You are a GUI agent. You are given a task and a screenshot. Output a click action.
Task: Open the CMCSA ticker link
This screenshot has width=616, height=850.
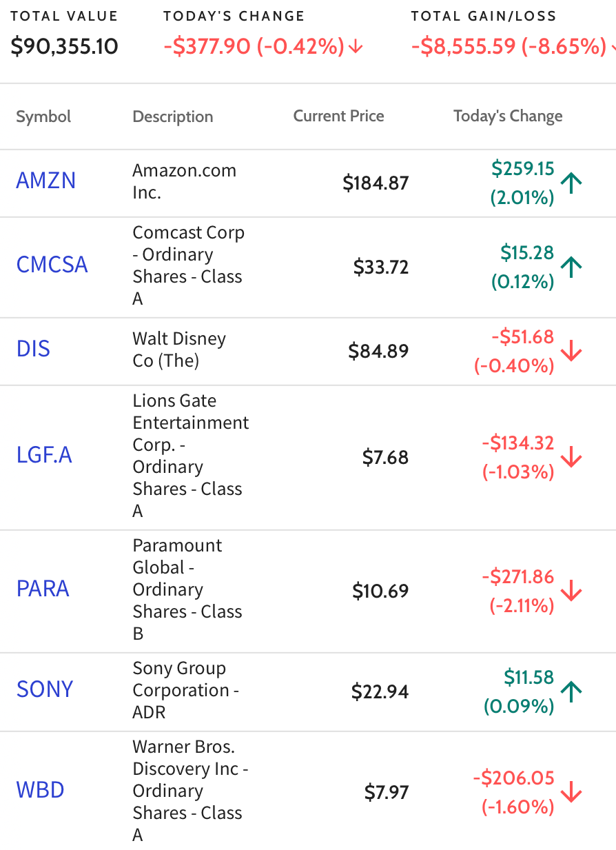[x=52, y=265]
